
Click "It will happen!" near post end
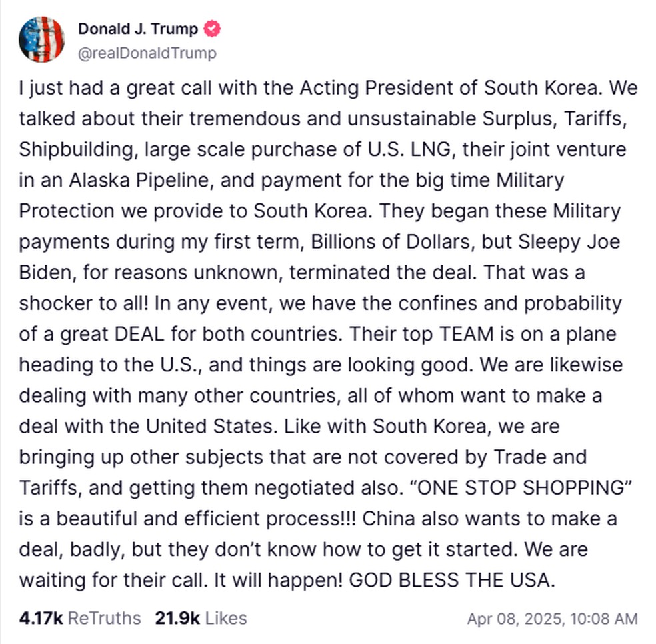click(x=279, y=580)
